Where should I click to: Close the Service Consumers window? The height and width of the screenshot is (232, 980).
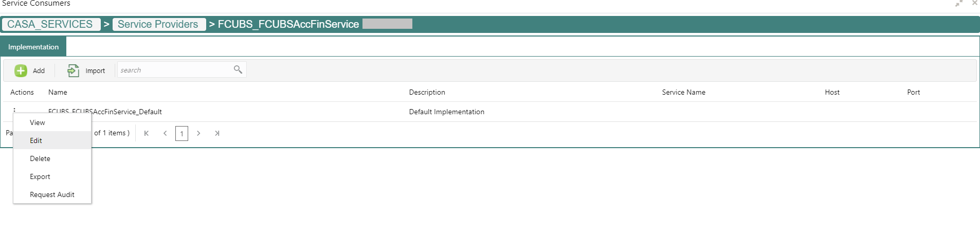point(974,3)
